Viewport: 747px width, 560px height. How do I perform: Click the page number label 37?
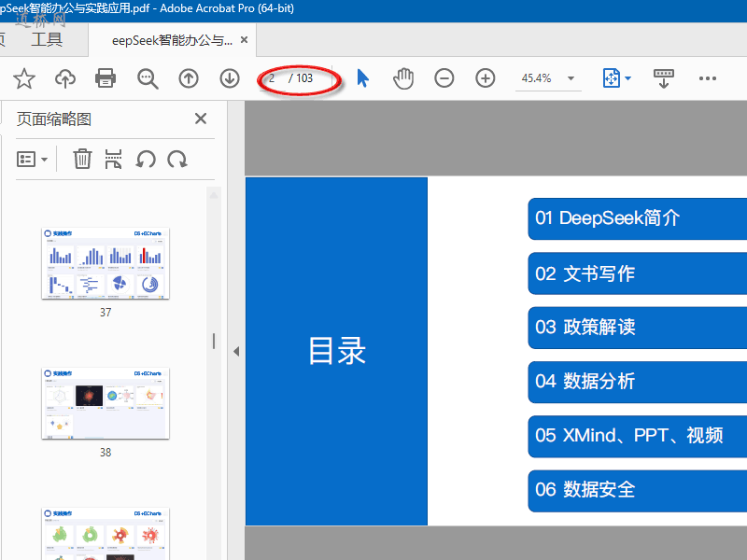tap(106, 313)
